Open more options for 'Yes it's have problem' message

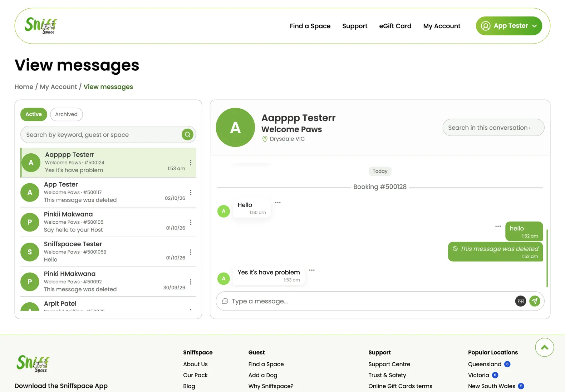(x=312, y=270)
